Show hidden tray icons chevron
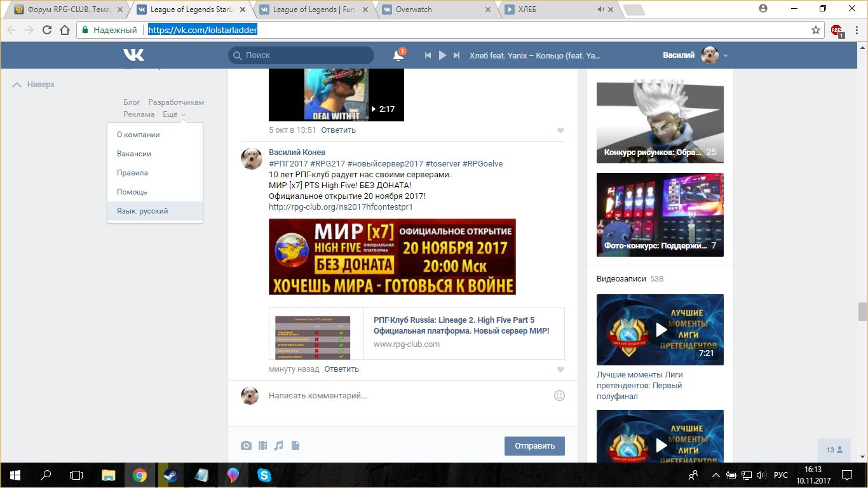The image size is (868, 488). tap(715, 475)
